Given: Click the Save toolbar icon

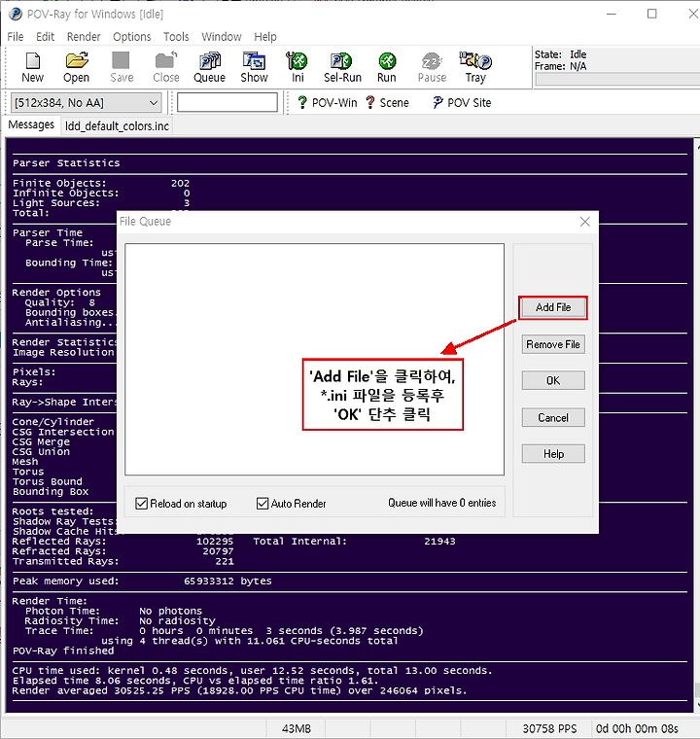Looking at the screenshot, I should (x=122, y=67).
